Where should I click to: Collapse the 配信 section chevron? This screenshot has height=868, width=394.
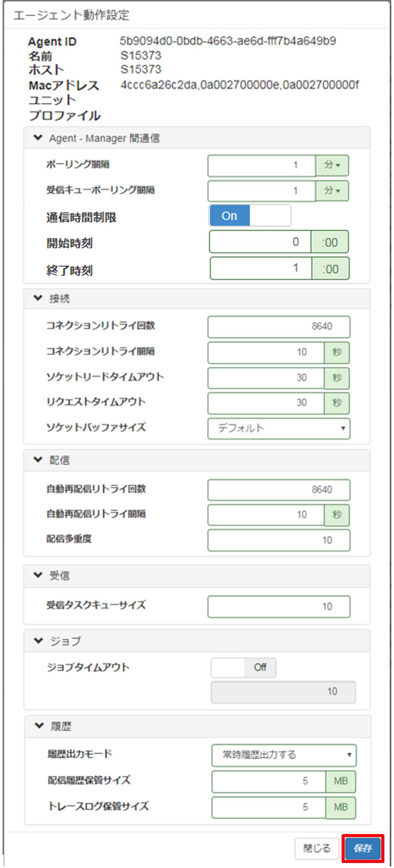pos(38,459)
